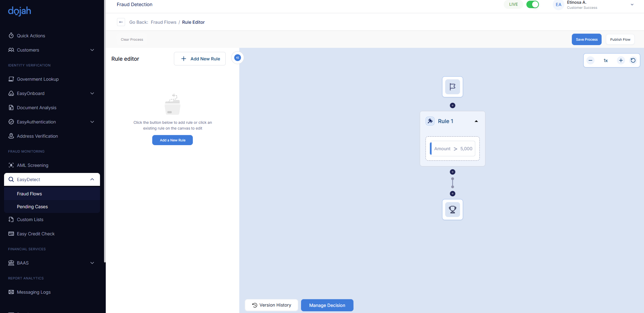644x313 pixels.
Task: Select Pending Cases submenu item
Action: (32, 207)
